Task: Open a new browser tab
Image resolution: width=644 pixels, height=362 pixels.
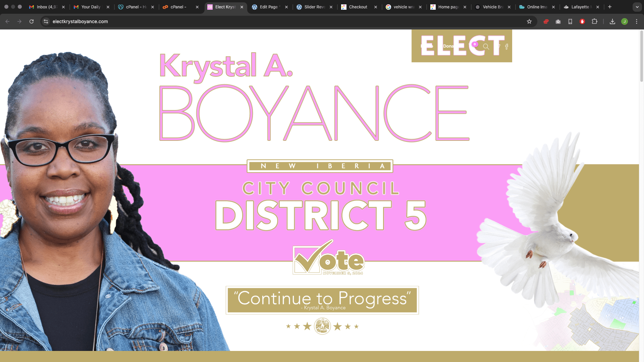Action: click(x=610, y=7)
